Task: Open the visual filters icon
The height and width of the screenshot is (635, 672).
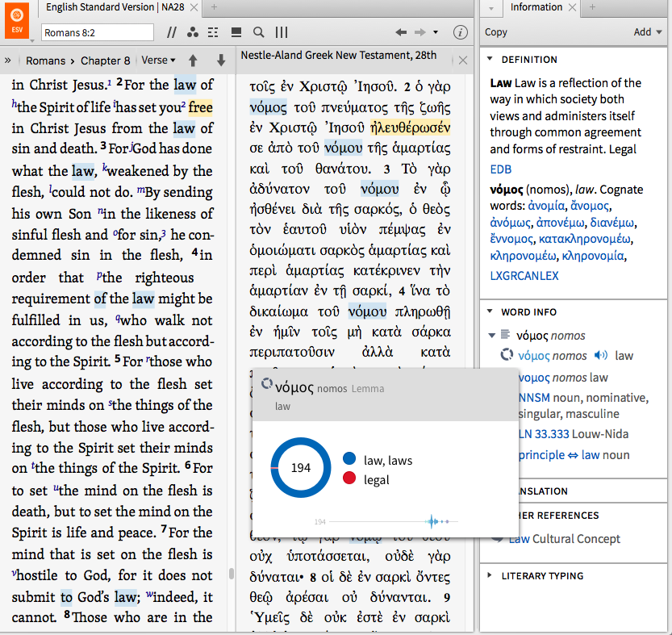Action: point(193,32)
